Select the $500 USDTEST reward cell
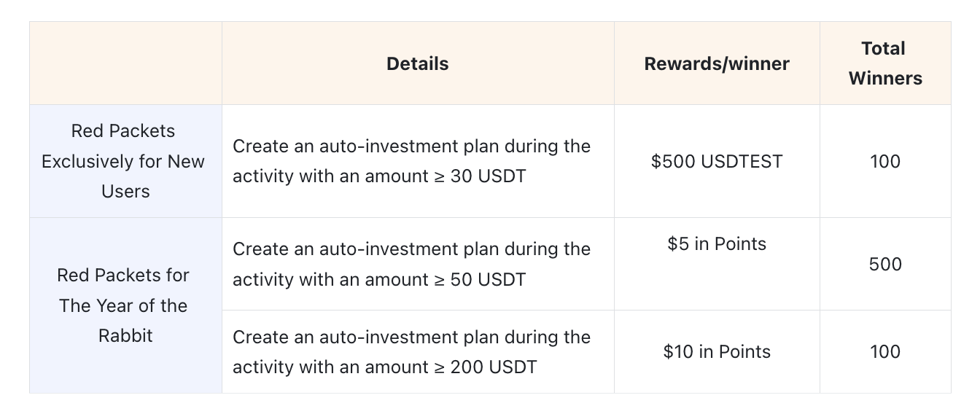980x414 pixels. coord(716,161)
